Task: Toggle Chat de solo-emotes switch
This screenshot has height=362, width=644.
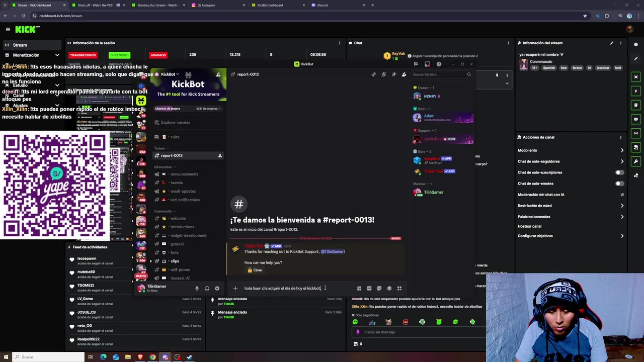Action: 619,184
